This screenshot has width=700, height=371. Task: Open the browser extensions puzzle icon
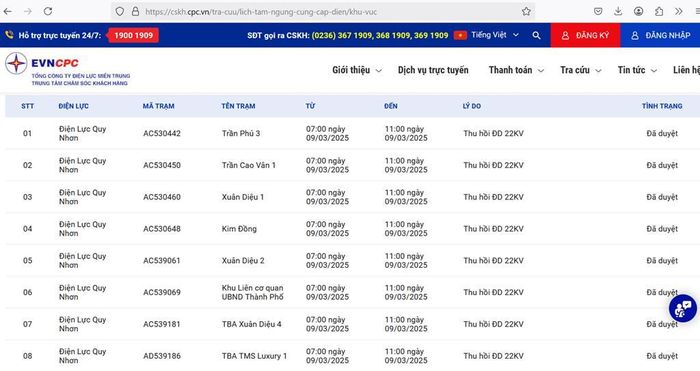(659, 11)
